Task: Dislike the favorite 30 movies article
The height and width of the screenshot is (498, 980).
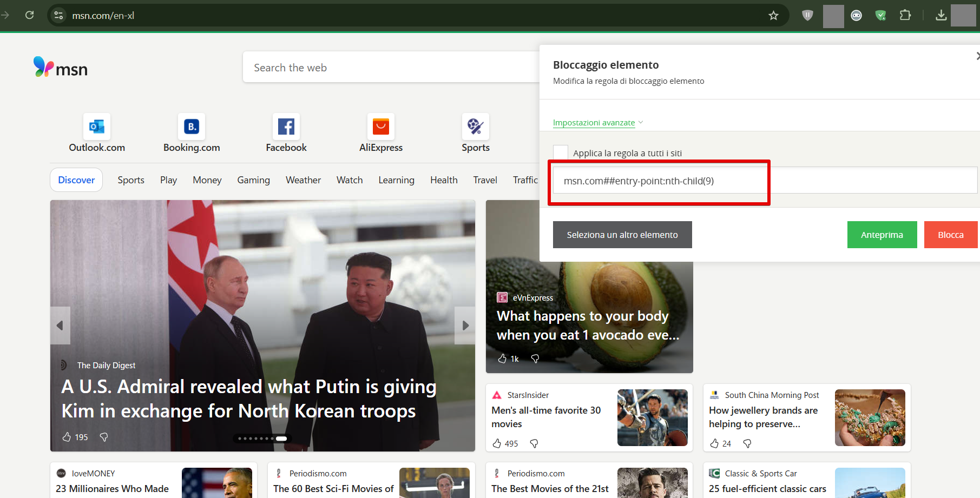Action: [534, 443]
